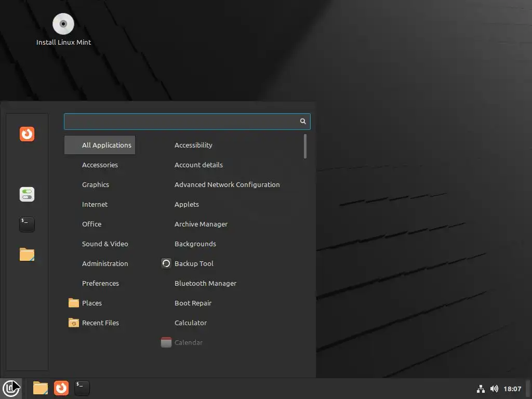The image size is (532, 399).
Task: Launch Terminal from the menu favorites sidebar
Action: tap(27, 224)
